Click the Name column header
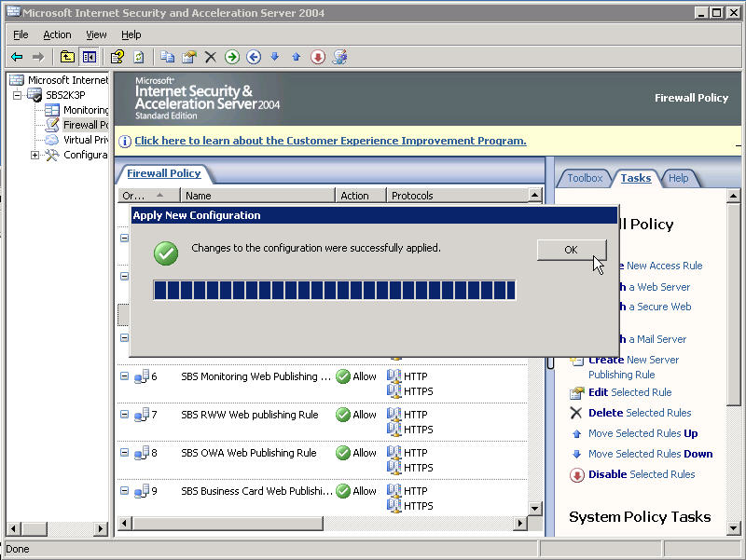The width and height of the screenshot is (746, 560). (257, 196)
